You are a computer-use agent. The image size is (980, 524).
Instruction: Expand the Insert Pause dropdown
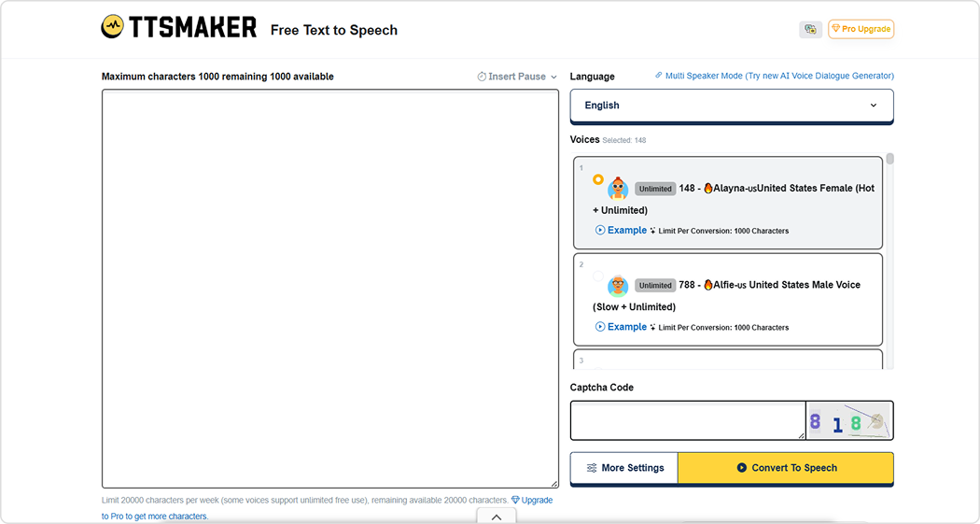tap(517, 77)
